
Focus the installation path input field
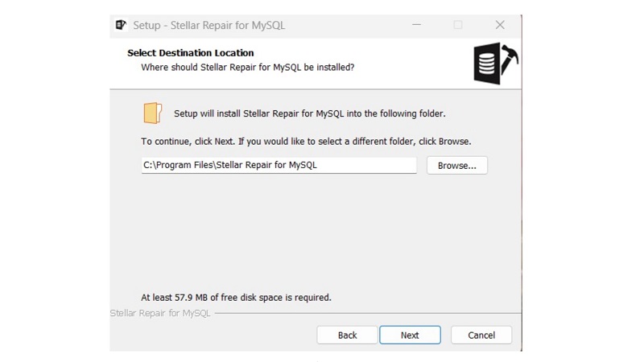pos(279,165)
